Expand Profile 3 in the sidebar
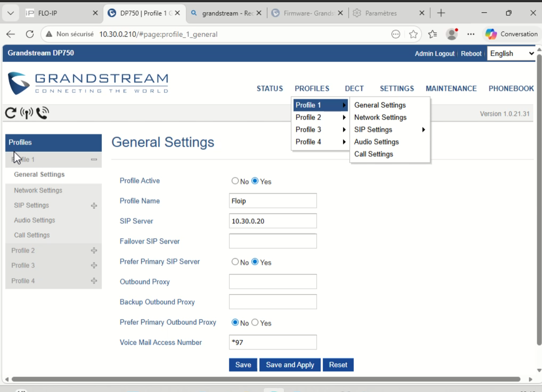Screen dimensions: 542x392 (94, 265)
